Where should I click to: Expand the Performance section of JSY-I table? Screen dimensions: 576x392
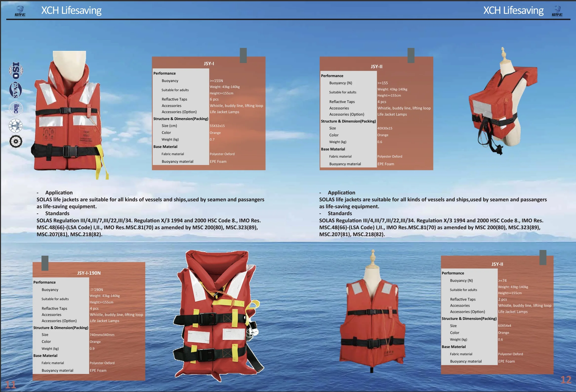pyautogui.click(x=164, y=73)
